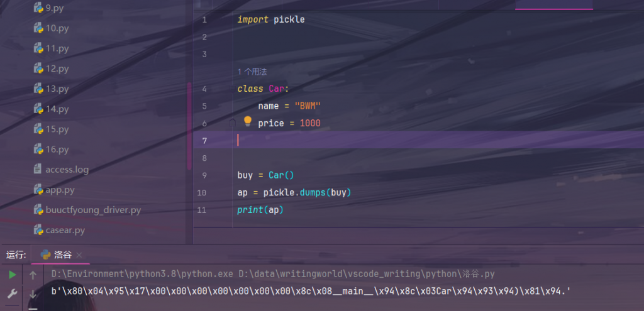The width and height of the screenshot is (644, 311).
Task: Rerun the script with the green play icon
Action: point(13,275)
